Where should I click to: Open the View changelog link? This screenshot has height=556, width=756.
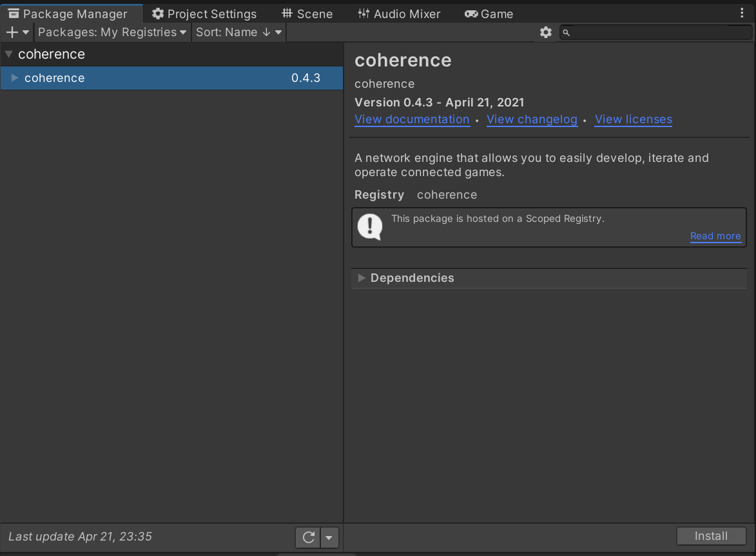click(x=532, y=119)
